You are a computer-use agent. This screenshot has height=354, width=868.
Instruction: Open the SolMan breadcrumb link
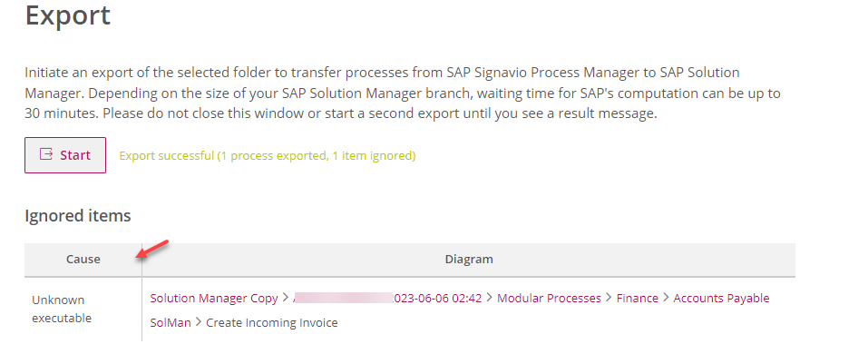(x=170, y=322)
